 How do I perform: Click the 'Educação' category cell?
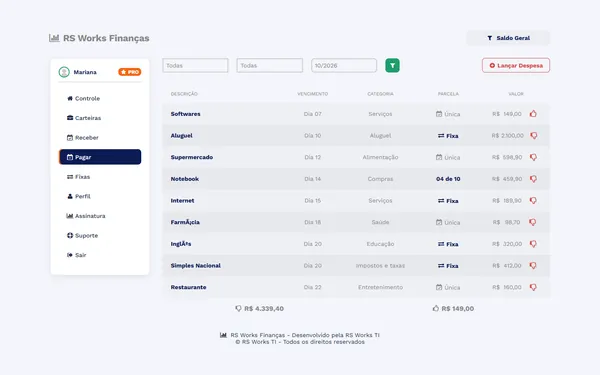tap(380, 244)
